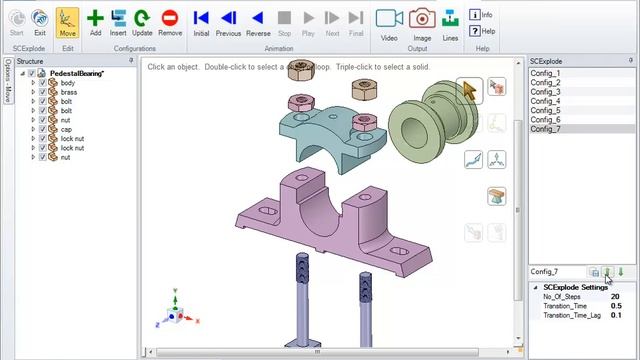Toggle first bolt checkbox

click(43, 102)
